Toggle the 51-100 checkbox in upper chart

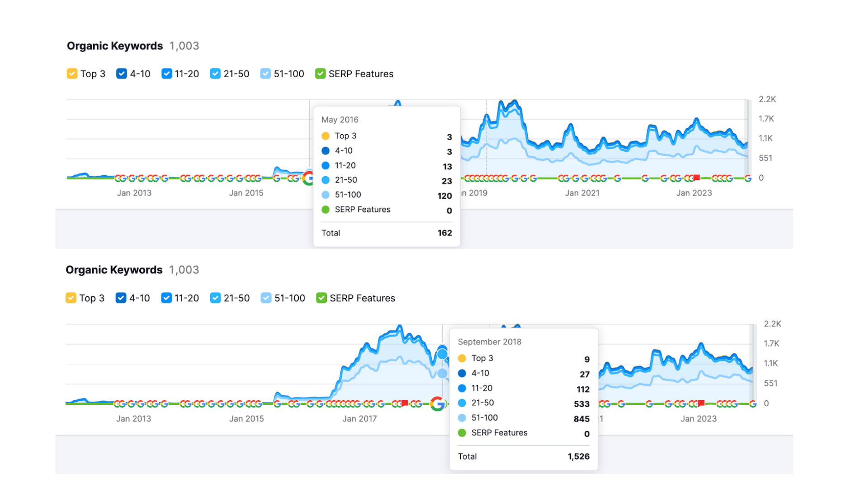point(265,74)
